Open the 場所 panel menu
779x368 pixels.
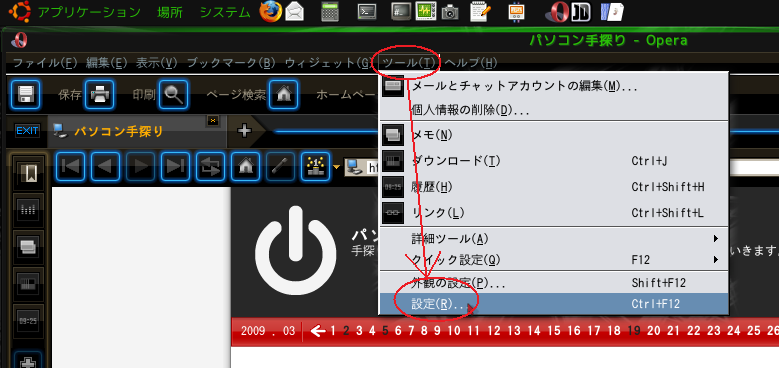click(170, 12)
